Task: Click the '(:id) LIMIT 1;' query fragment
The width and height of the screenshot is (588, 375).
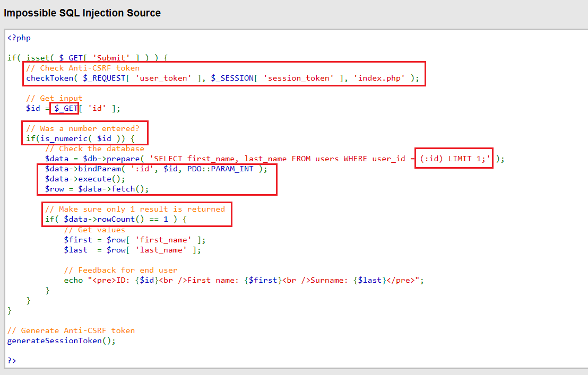Action: tap(454, 159)
